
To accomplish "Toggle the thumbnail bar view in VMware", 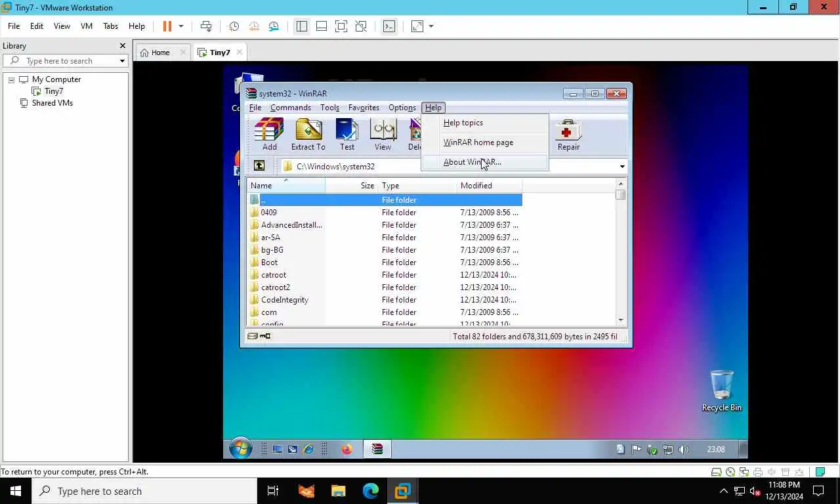I will pyautogui.click(x=322, y=26).
